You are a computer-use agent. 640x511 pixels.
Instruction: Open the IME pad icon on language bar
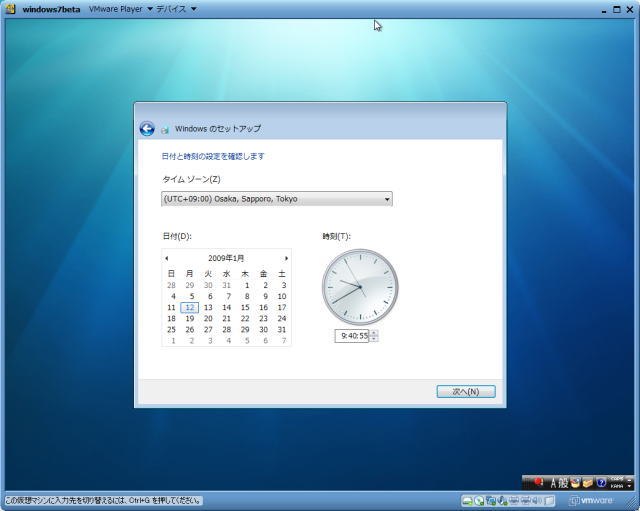575,483
